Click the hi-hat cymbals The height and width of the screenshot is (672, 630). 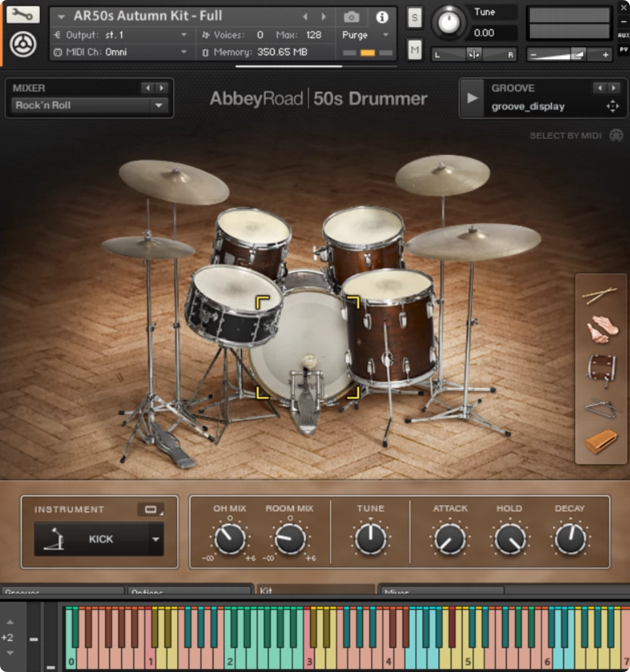148,248
